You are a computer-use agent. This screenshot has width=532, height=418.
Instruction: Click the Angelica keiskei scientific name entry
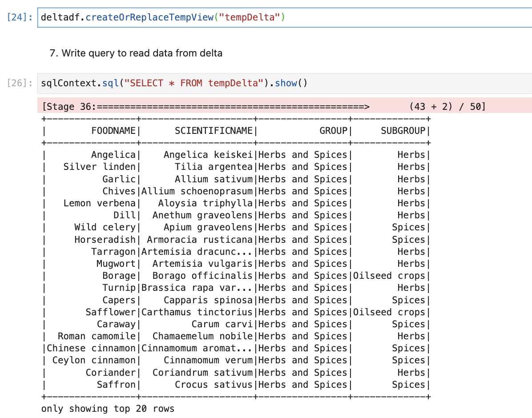[208, 155]
